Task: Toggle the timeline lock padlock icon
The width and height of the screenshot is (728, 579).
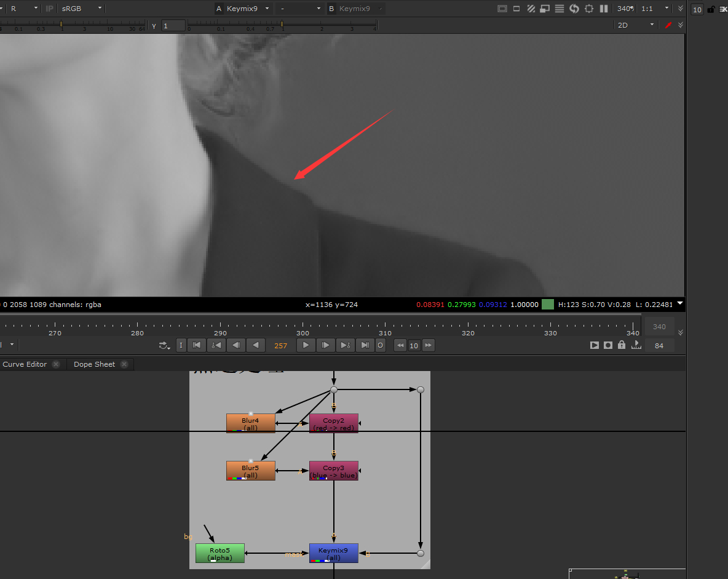Action: pos(622,345)
